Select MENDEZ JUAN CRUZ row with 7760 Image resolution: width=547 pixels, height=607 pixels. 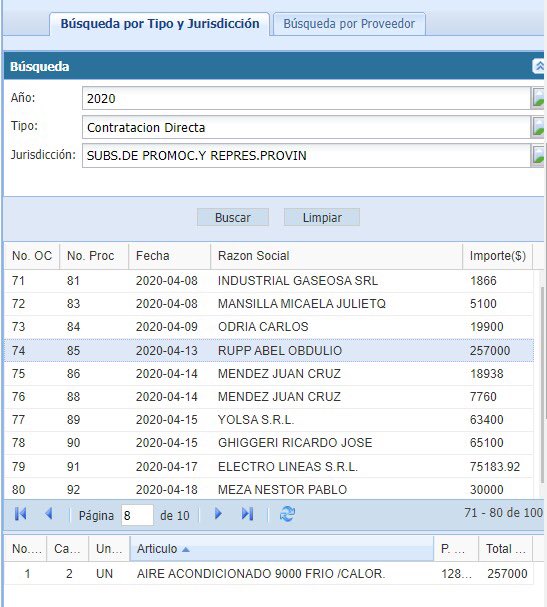tap(269, 397)
